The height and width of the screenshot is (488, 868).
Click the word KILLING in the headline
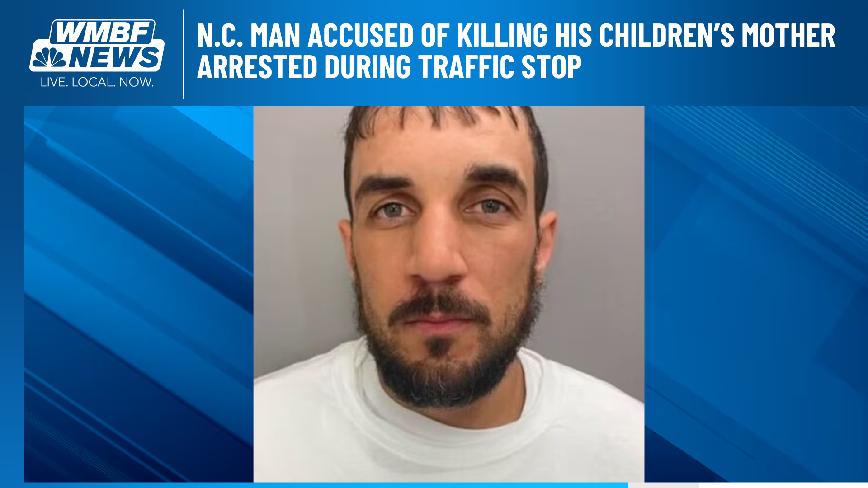[x=502, y=35]
